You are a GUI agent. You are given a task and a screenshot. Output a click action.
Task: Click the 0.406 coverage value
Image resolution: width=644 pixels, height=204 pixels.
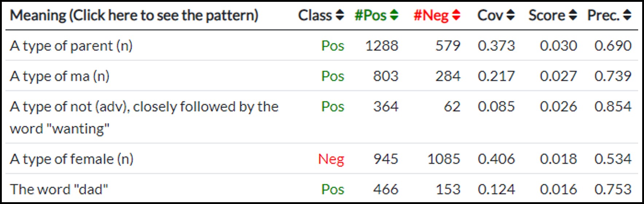496,159
